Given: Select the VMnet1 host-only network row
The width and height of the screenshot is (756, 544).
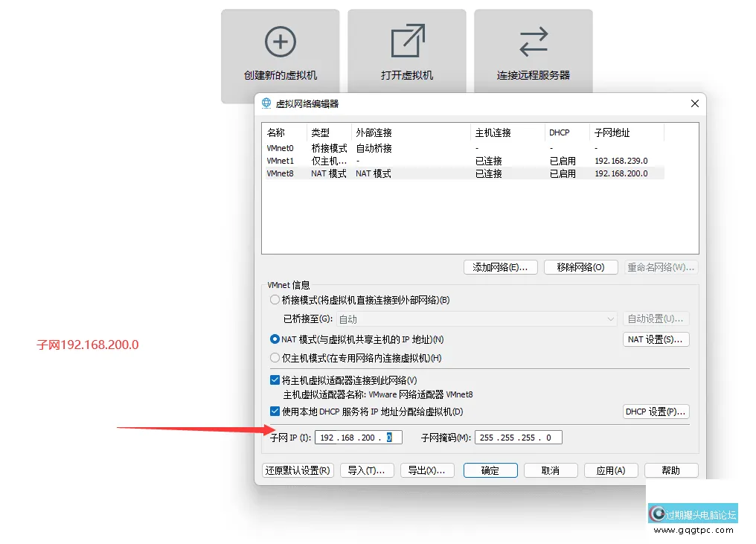Looking at the screenshot, I should coord(281,161).
